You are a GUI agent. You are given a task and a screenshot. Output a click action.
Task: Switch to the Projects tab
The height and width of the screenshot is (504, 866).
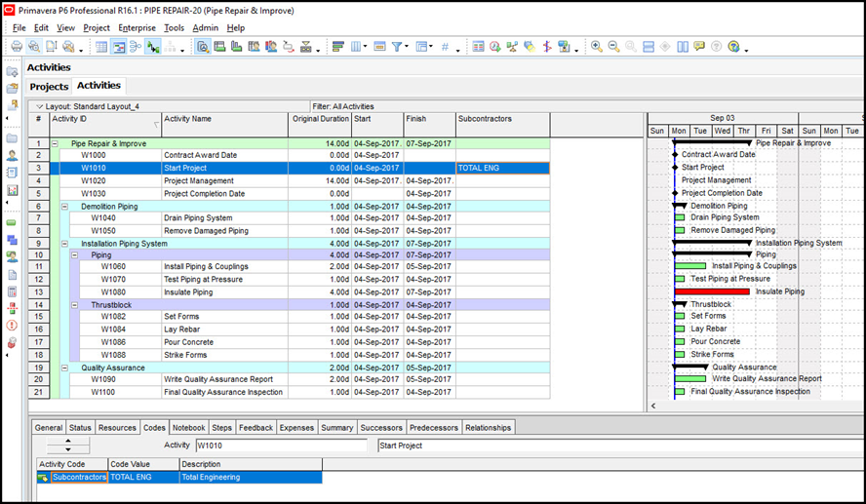tap(49, 87)
